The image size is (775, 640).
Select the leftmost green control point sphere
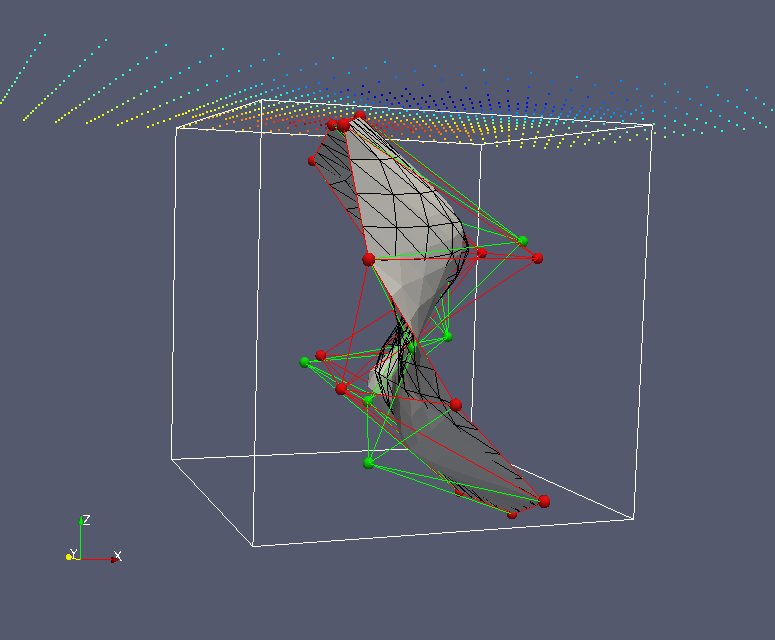click(x=305, y=362)
